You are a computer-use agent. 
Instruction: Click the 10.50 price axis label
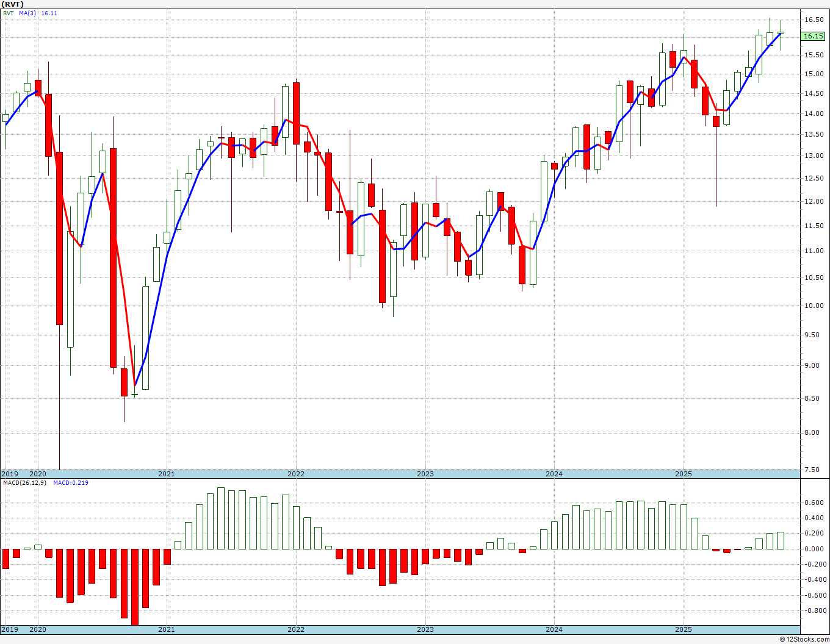[814, 278]
